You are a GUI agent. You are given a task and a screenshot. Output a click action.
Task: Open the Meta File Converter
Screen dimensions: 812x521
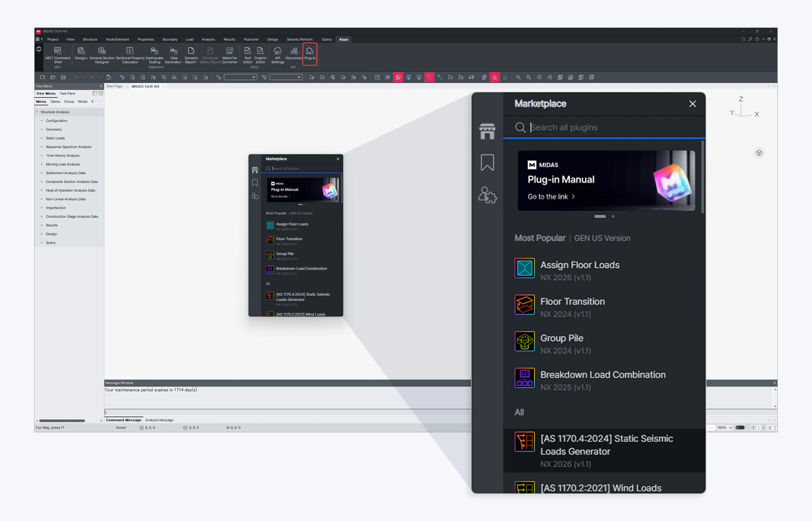[230, 55]
